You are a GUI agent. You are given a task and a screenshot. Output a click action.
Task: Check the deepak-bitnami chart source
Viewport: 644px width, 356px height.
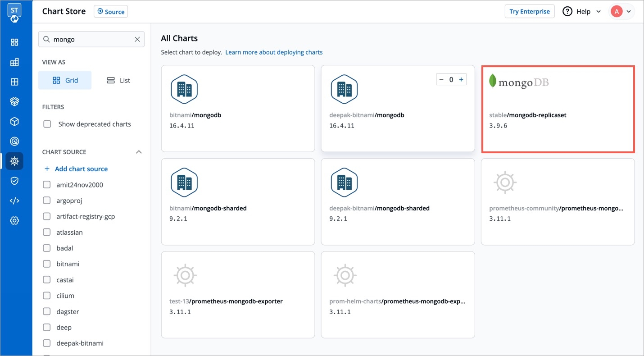click(x=47, y=343)
